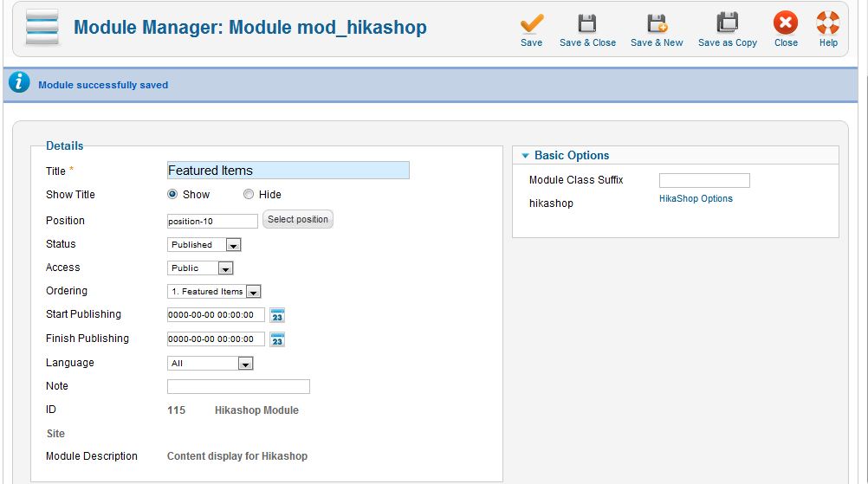Click the 'hikashop' label in Basic Options
The image size is (868, 484).
pos(551,203)
